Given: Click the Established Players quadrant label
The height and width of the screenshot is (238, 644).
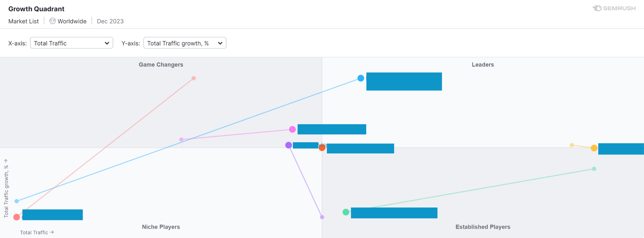Looking at the screenshot, I should 483,227.
